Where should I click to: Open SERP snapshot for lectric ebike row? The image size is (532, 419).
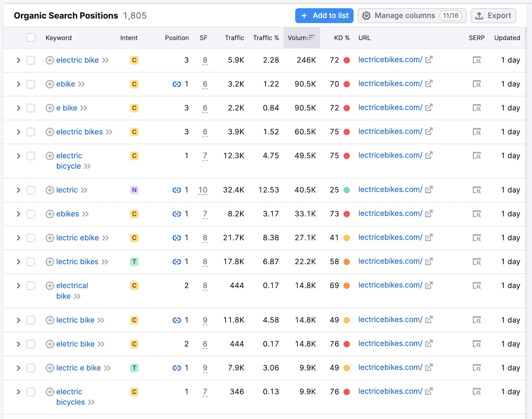pos(477,238)
